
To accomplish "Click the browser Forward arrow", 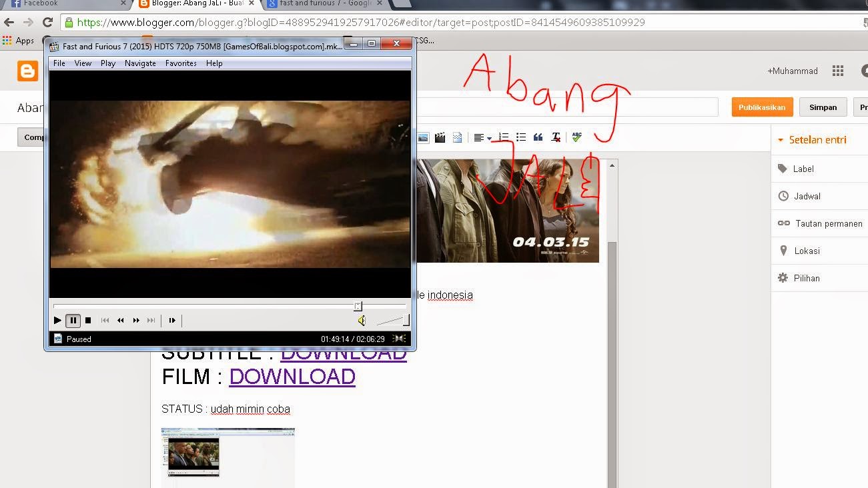I will 28,22.
